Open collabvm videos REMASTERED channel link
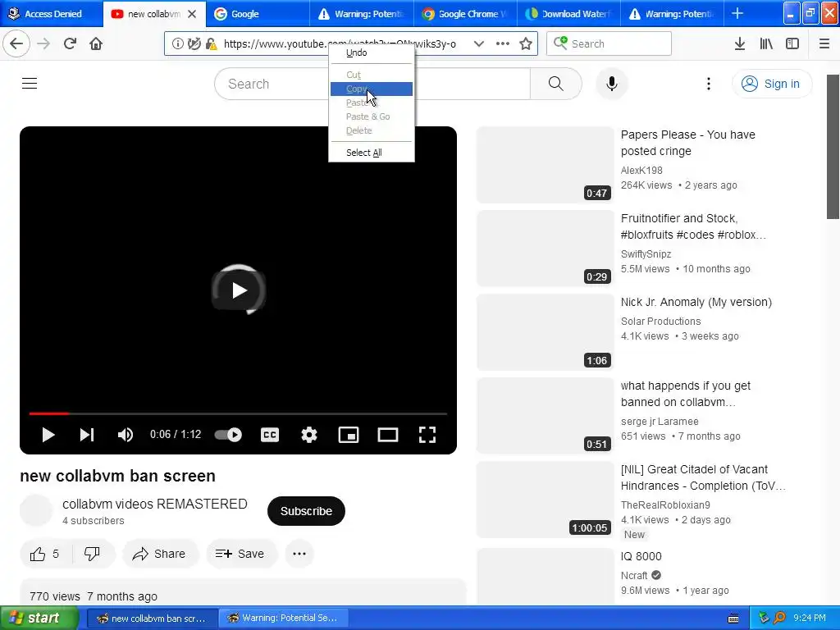Image resolution: width=840 pixels, height=630 pixels. point(155,504)
